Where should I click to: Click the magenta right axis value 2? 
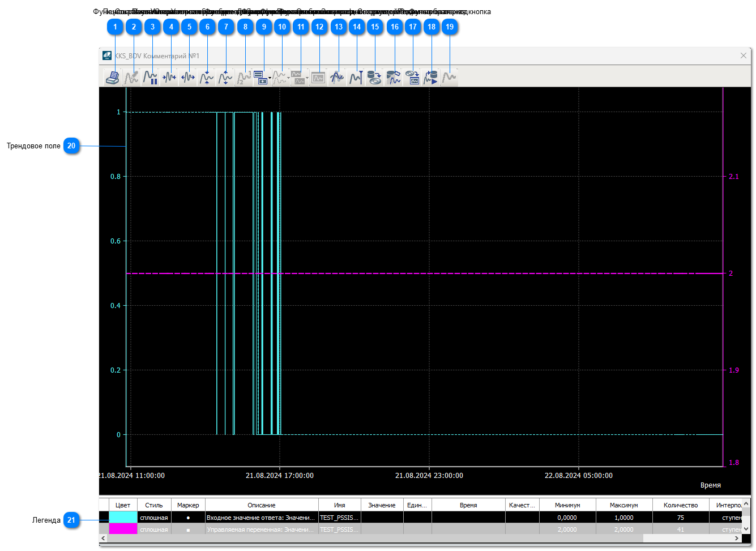(x=731, y=274)
